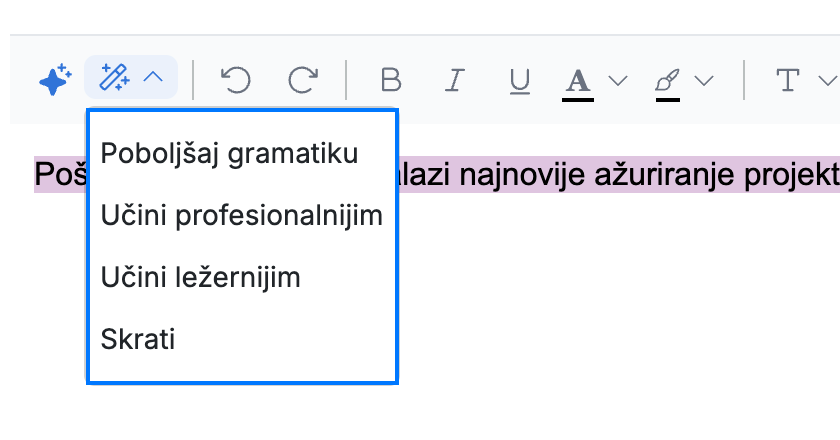This screenshot has width=840, height=440.
Task: Collapse the rewrite menu using the up chevron
Action: [153, 77]
